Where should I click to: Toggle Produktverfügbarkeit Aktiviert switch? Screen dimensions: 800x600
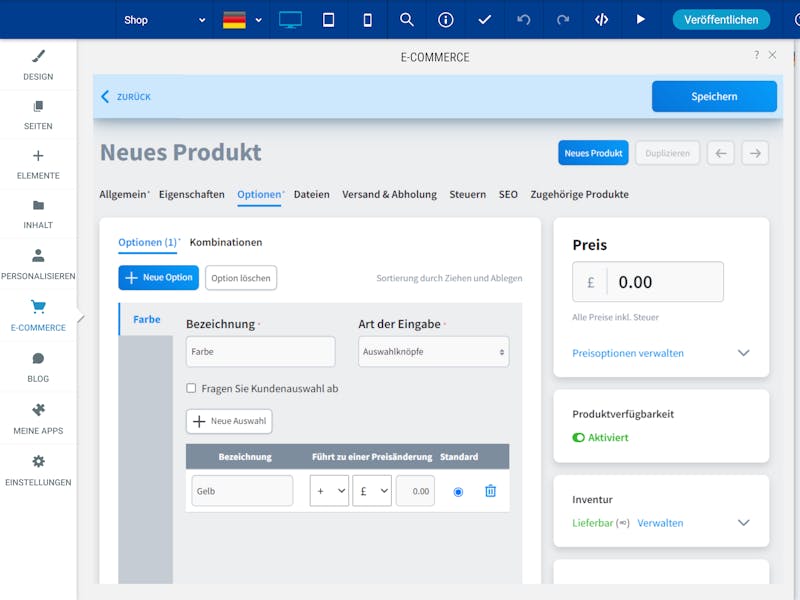pyautogui.click(x=578, y=438)
